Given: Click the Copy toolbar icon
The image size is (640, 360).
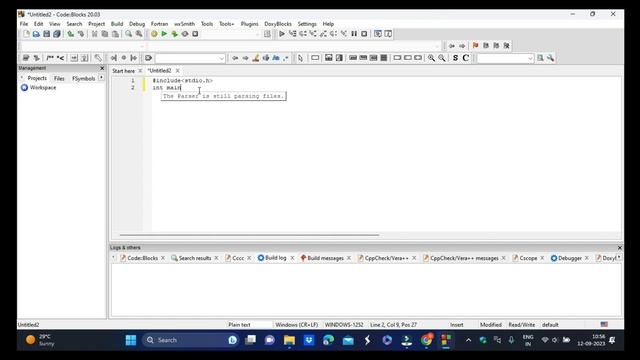Looking at the screenshot, I should (x=105, y=34).
